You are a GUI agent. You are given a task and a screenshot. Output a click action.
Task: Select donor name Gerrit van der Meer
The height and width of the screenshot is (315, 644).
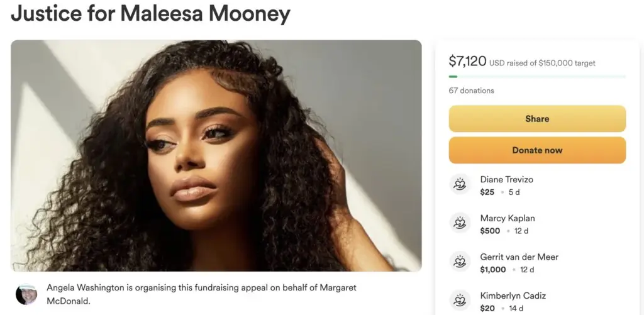coord(519,257)
